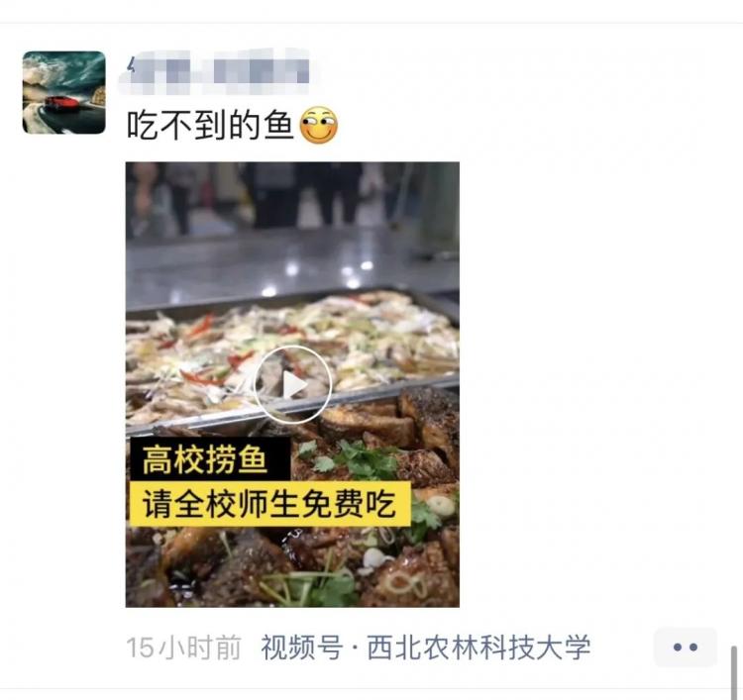Grab the scrollbar at the right edge
Viewport: 743px width, 700px height.
tap(733, 671)
